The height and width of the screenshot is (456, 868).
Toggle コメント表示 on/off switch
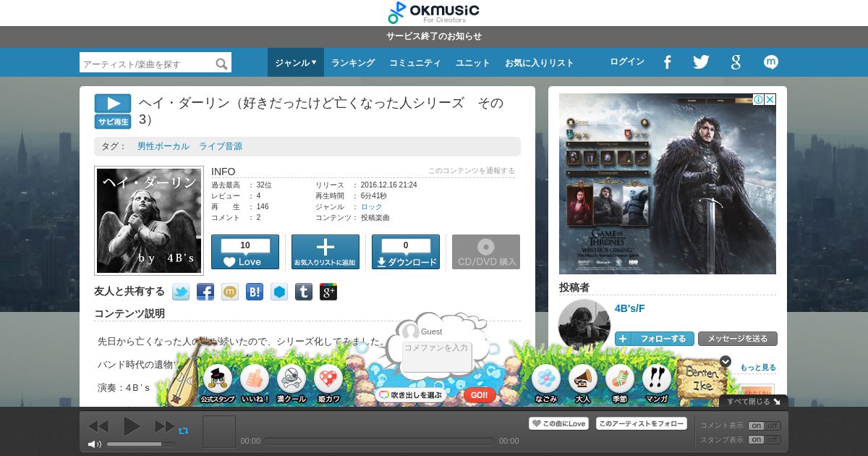click(765, 426)
